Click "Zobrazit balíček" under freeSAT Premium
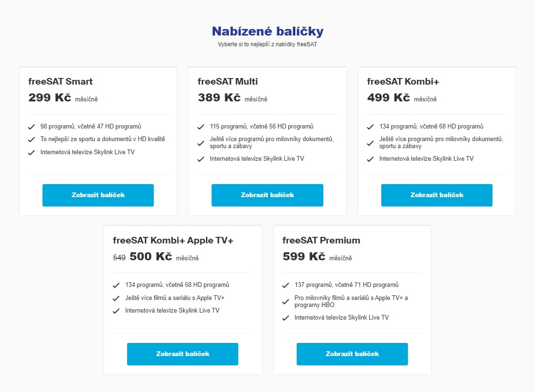This screenshot has width=535, height=392. pos(352,354)
